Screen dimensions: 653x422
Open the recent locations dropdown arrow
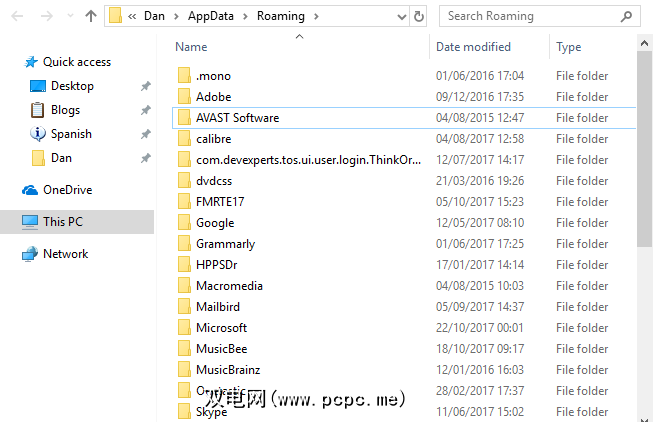[x=70, y=16]
